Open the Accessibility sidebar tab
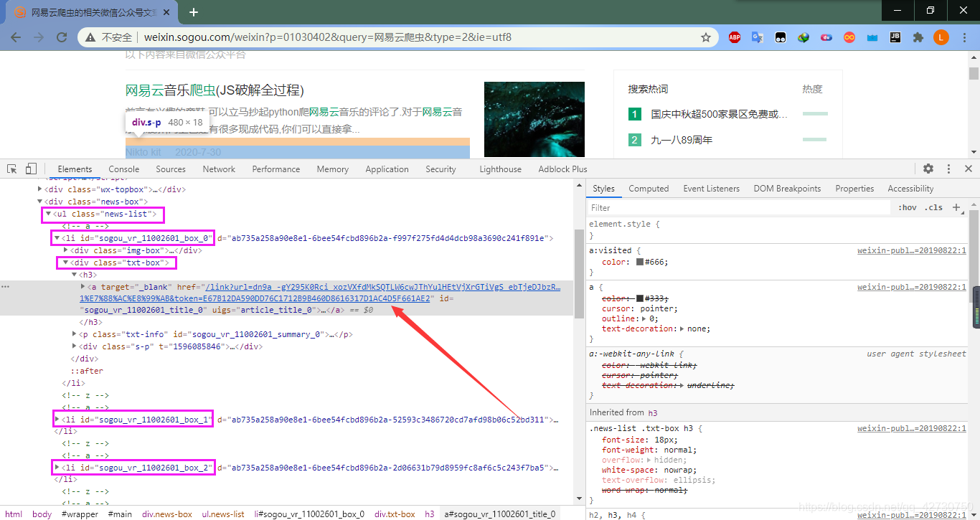The image size is (980, 520). (910, 189)
